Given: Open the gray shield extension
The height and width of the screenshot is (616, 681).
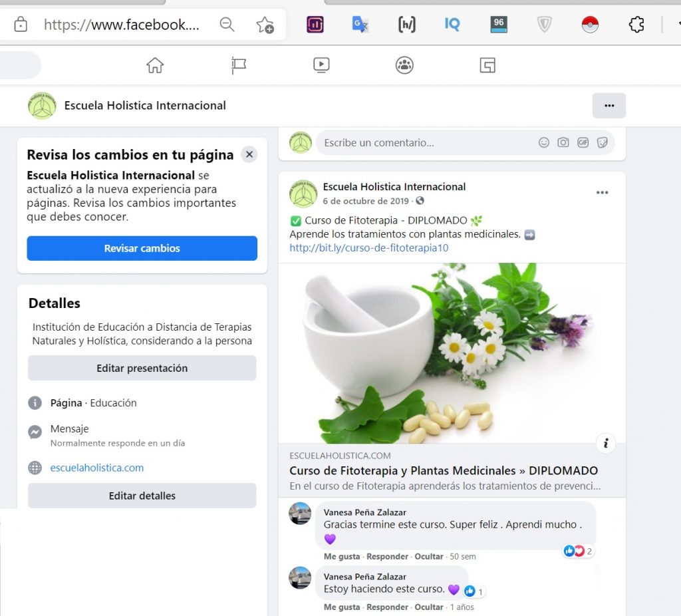Looking at the screenshot, I should [x=544, y=25].
